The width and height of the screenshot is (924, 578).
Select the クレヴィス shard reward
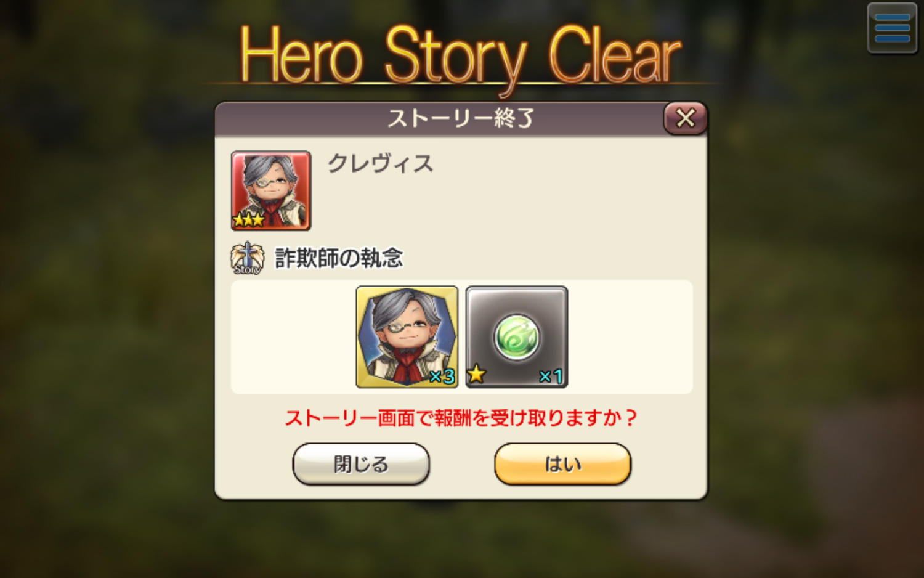pos(407,336)
